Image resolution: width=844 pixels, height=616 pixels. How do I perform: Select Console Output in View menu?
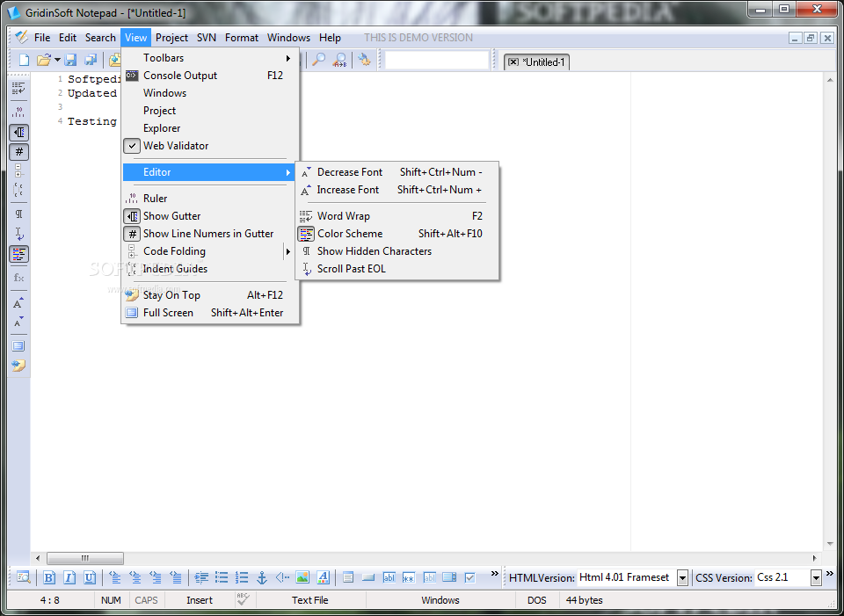click(210, 76)
